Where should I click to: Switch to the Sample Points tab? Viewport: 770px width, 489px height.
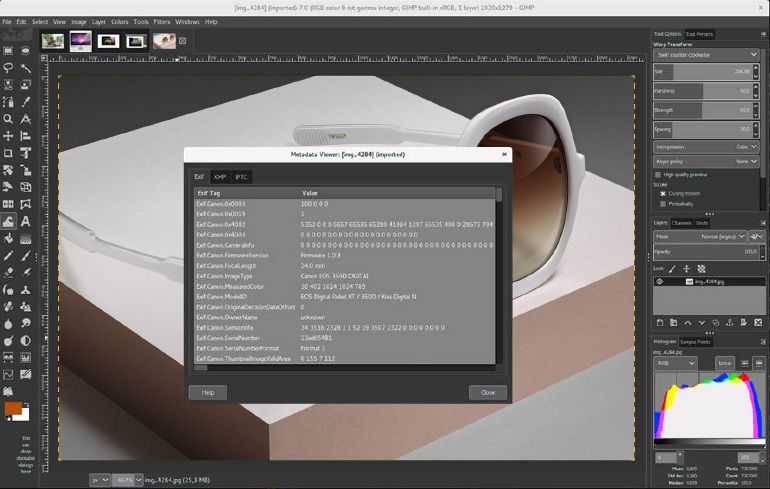click(x=695, y=342)
